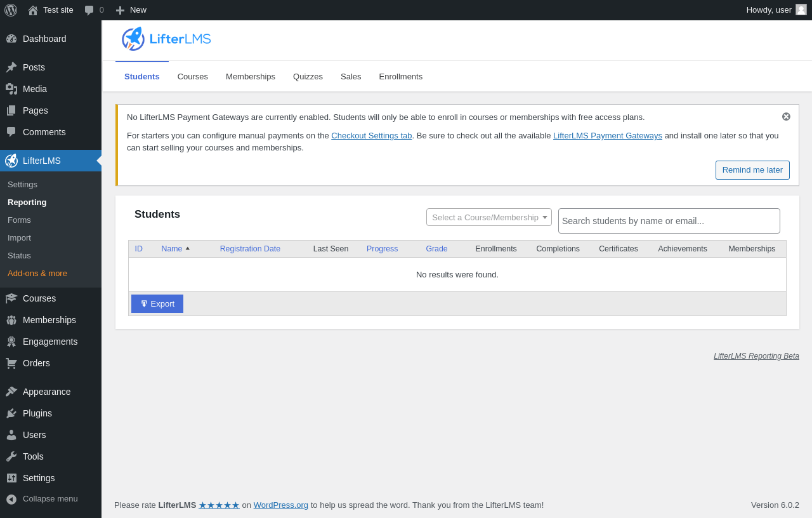Open comments bubble in admin bar
This screenshot has width=812, height=518.
(x=89, y=10)
